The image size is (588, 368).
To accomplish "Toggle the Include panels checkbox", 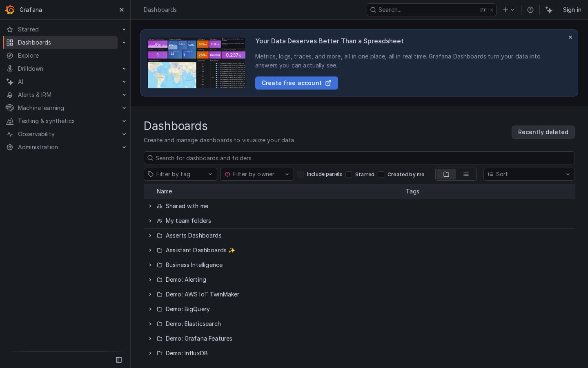I will 301,174.
